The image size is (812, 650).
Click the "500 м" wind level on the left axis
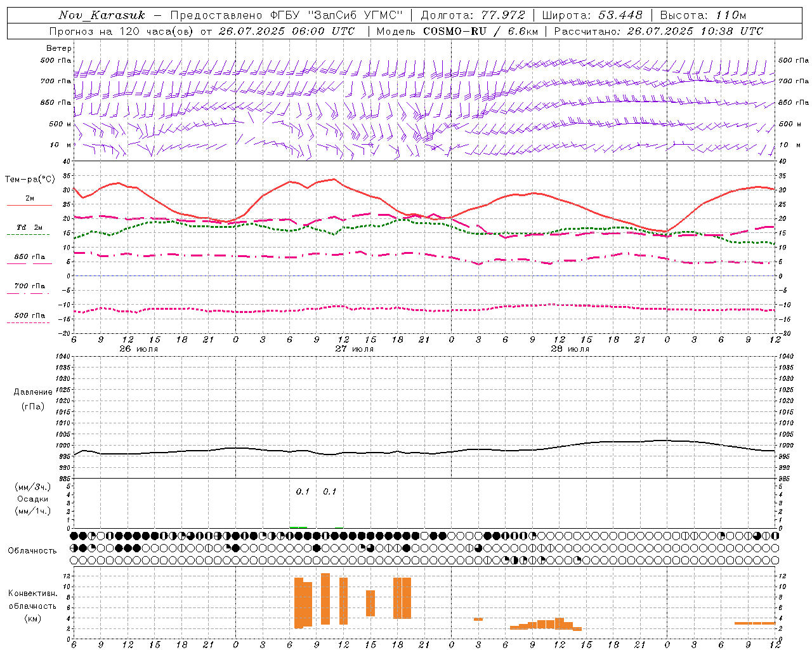[x=60, y=124]
